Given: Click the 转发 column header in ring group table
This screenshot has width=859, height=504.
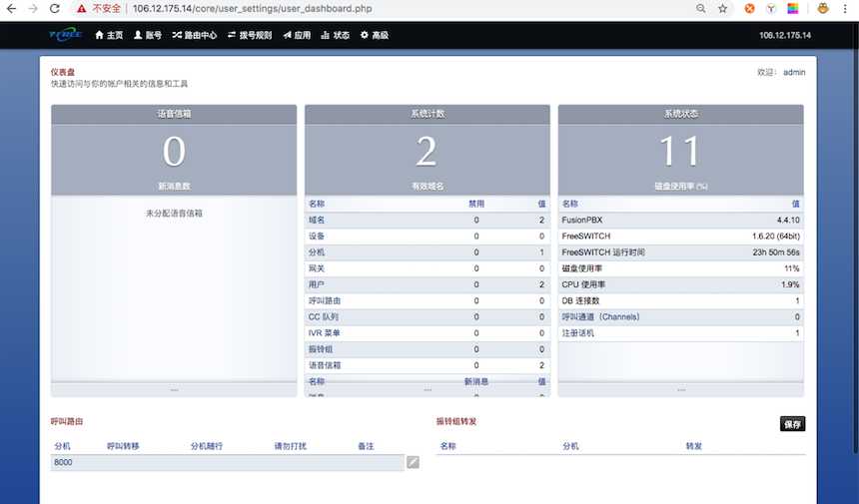Looking at the screenshot, I should coord(693,446).
